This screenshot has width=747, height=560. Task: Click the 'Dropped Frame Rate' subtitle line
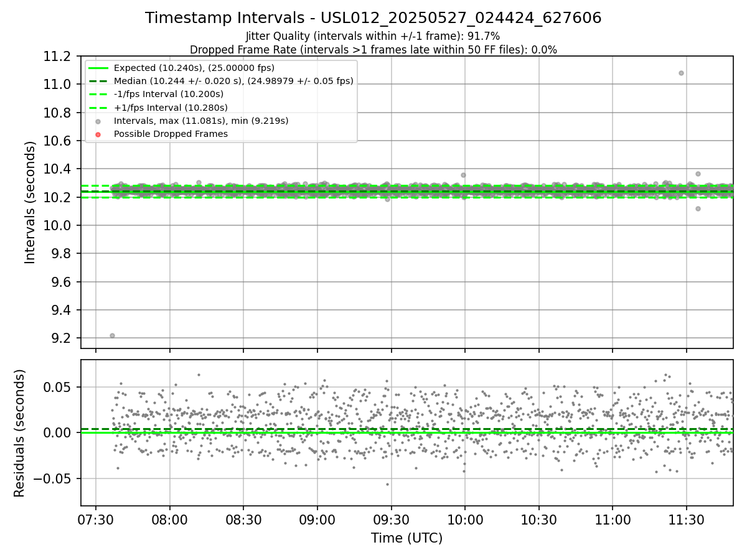point(374,50)
